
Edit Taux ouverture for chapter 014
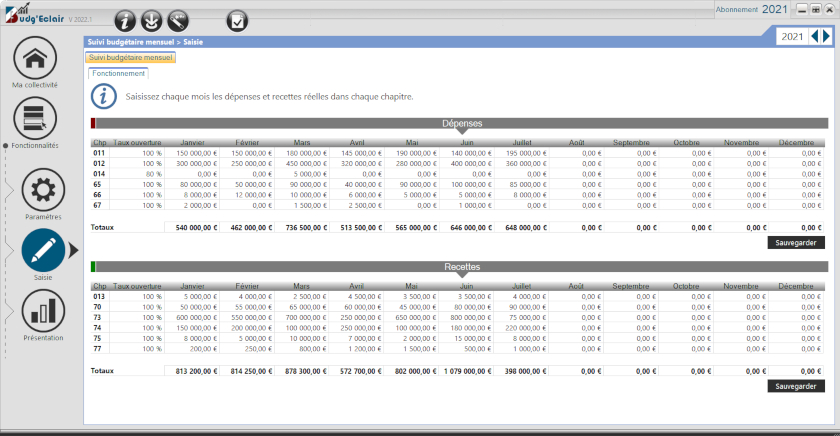139,173
